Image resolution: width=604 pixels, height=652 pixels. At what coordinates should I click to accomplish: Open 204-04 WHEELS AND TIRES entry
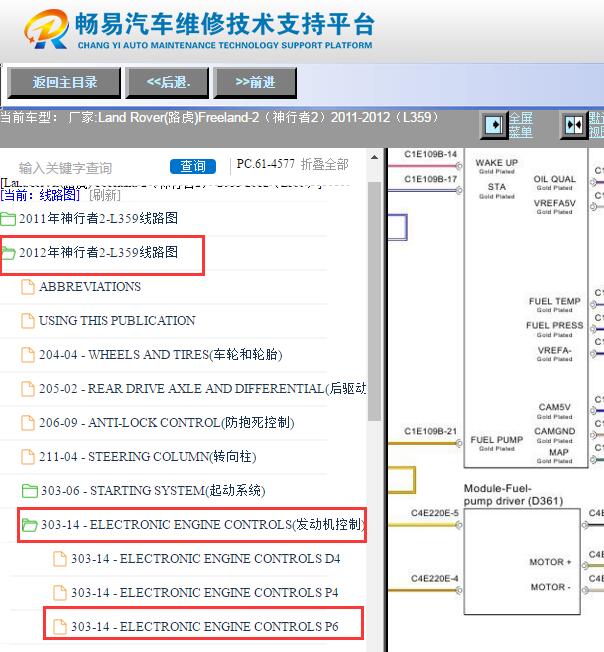point(160,355)
